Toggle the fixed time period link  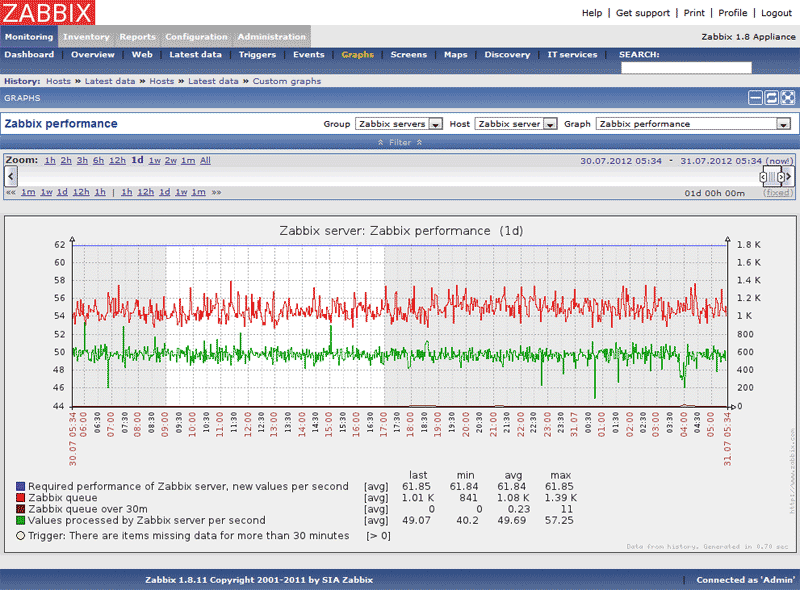pyautogui.click(x=777, y=192)
